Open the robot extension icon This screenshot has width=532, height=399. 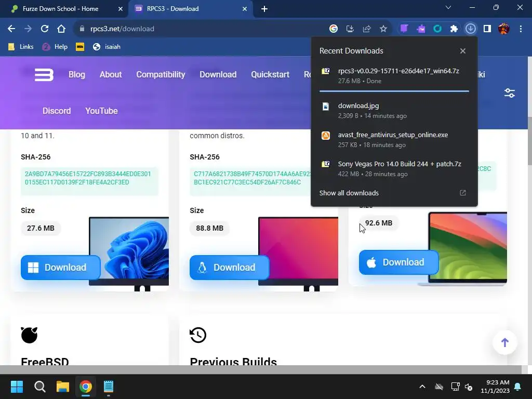(x=421, y=29)
